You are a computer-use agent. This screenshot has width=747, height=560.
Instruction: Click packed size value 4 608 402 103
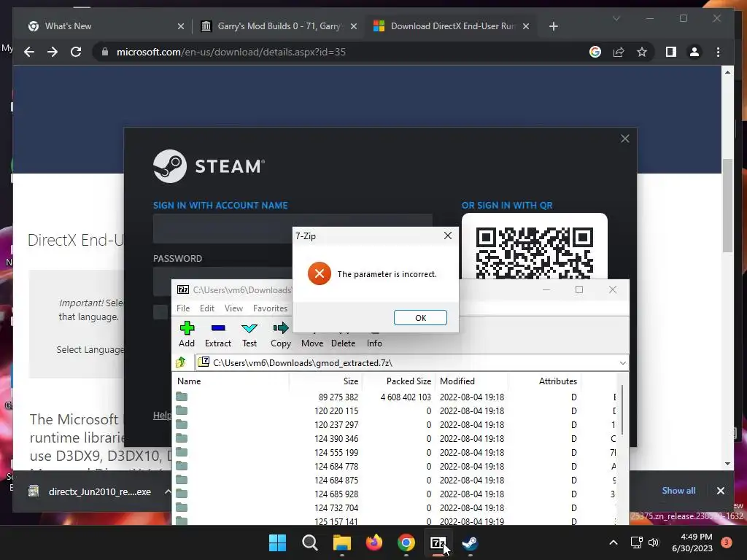pos(406,397)
